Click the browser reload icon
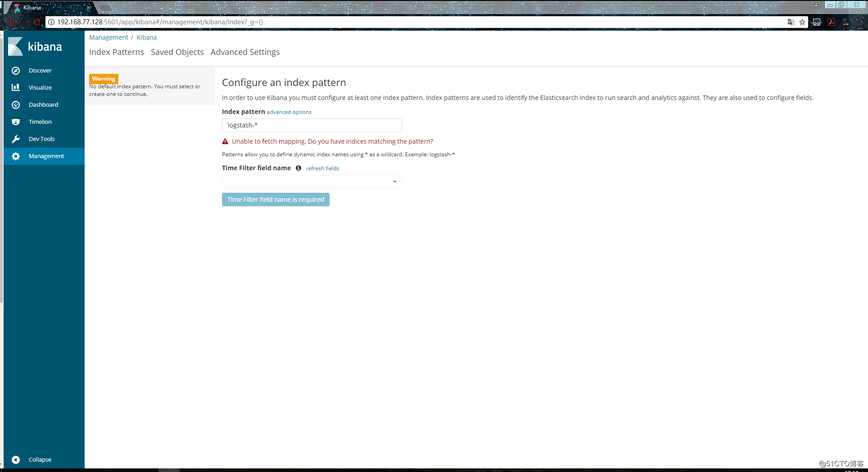868x472 pixels. pyautogui.click(x=37, y=22)
